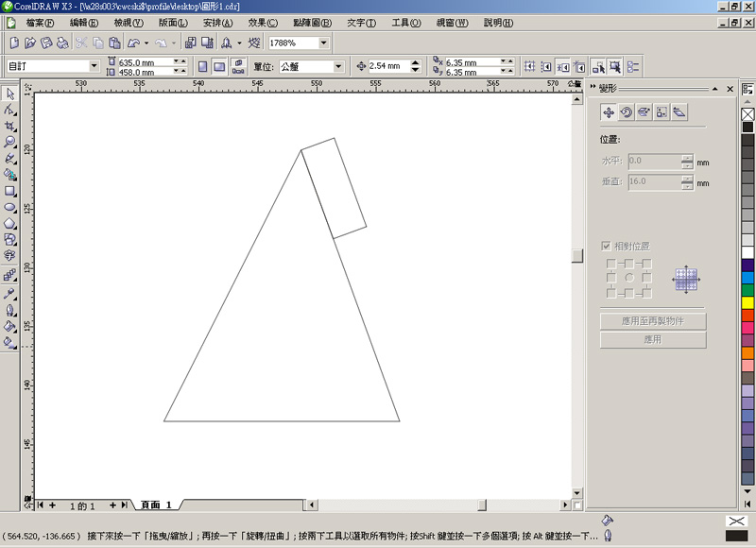Image resolution: width=756 pixels, height=548 pixels.
Task: Toggle Snap to Grid in property bar
Action: pyautogui.click(x=529, y=66)
